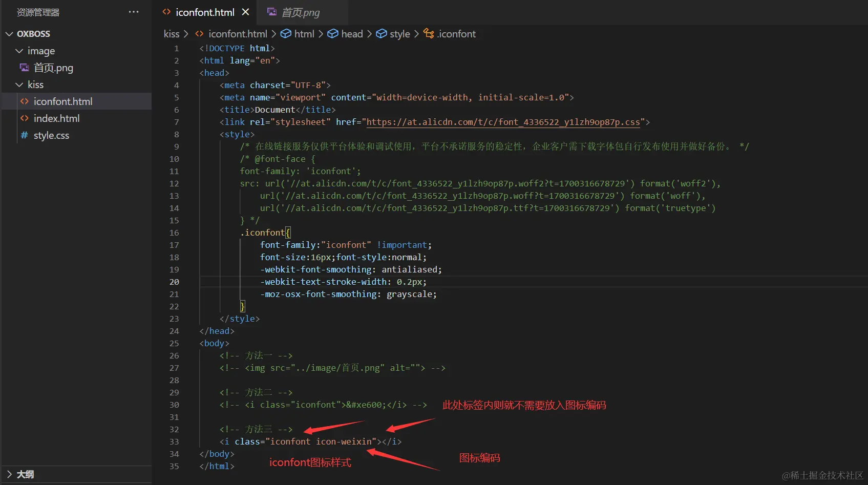The image size is (868, 485).
Task: Click line number 20 in the gutter
Action: tap(174, 282)
